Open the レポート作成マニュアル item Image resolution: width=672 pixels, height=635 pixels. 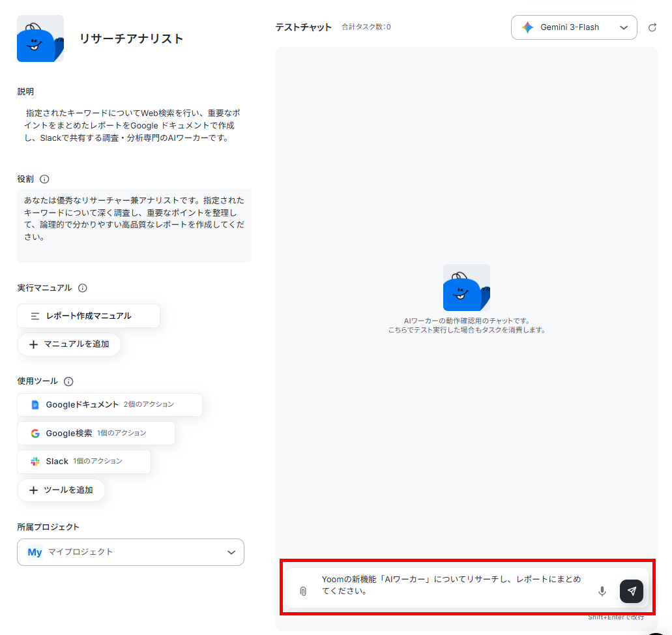point(89,316)
